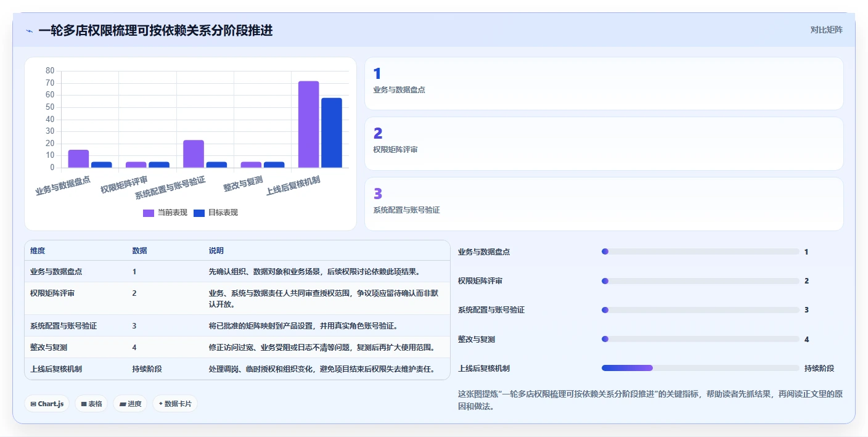Screen dimensions: 868x437
Task: Click the 权限矩阵评审 progress bar
Action: click(700, 280)
